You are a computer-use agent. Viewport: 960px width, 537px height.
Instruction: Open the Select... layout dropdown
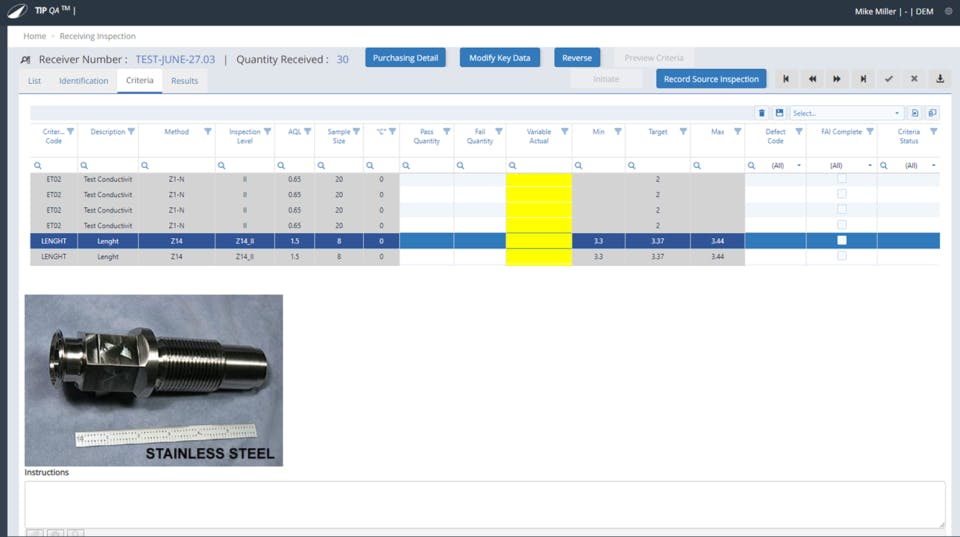[x=846, y=113]
